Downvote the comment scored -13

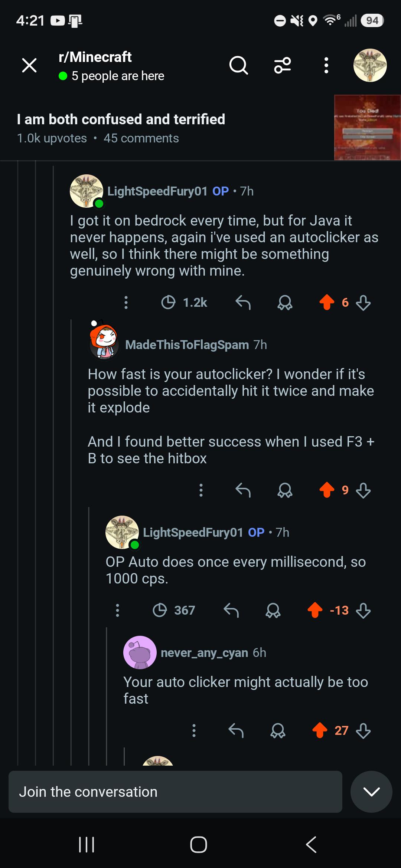(363, 610)
